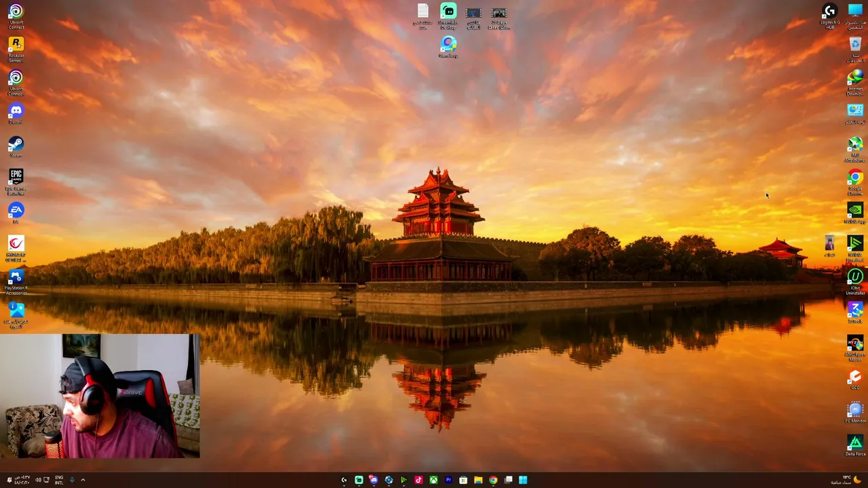Select the Steam desktop shortcut
Viewport: 868px width, 488px height.
[16, 146]
